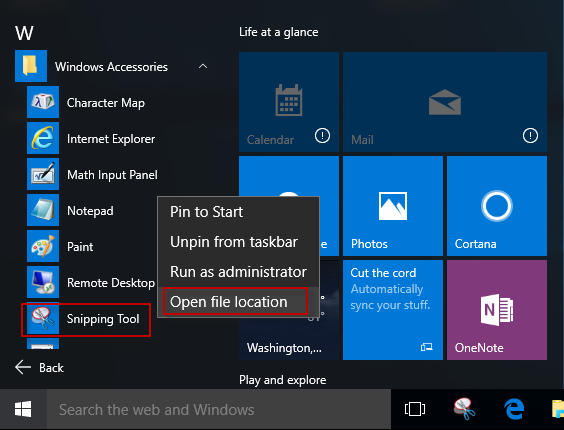The image size is (564, 430).
Task: Open File Explorer on the taskbar
Action: (558, 409)
